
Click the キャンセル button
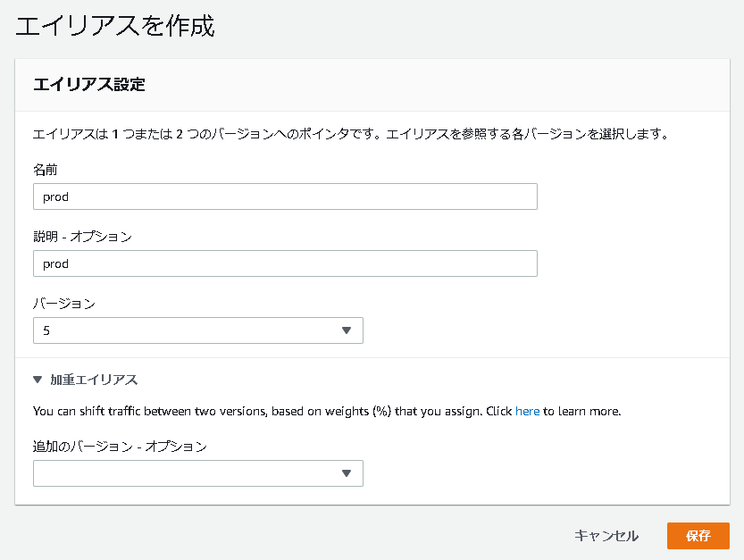click(606, 536)
